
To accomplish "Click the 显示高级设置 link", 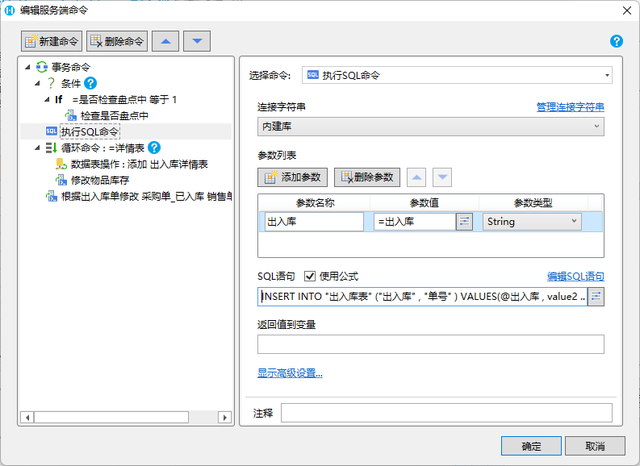I will (290, 373).
